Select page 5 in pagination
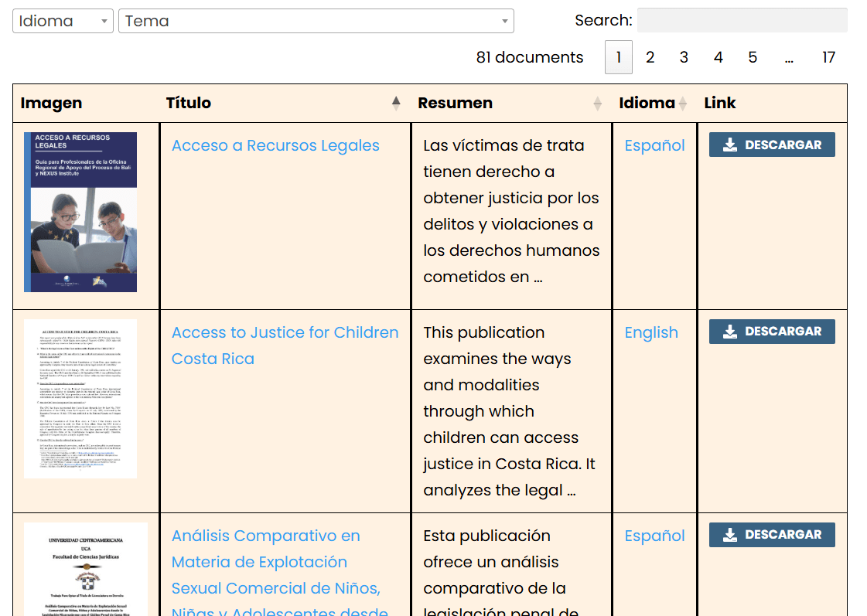 pyautogui.click(x=753, y=57)
